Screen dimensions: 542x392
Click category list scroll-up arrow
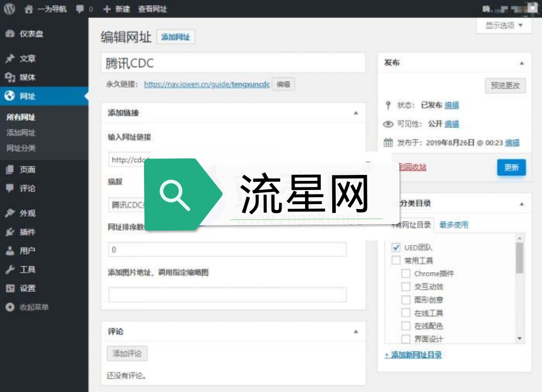coord(519,238)
